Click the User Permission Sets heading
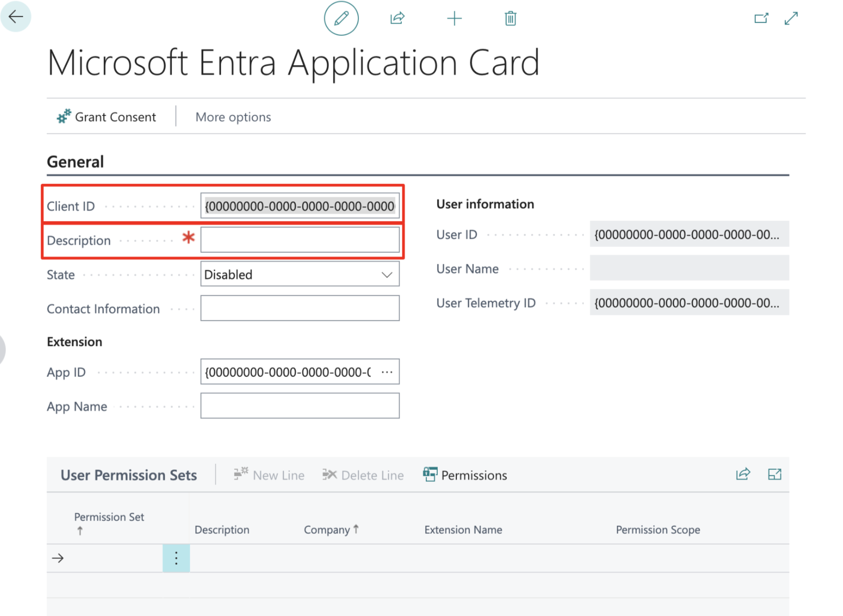Viewport: 843px width, 616px height. click(129, 475)
